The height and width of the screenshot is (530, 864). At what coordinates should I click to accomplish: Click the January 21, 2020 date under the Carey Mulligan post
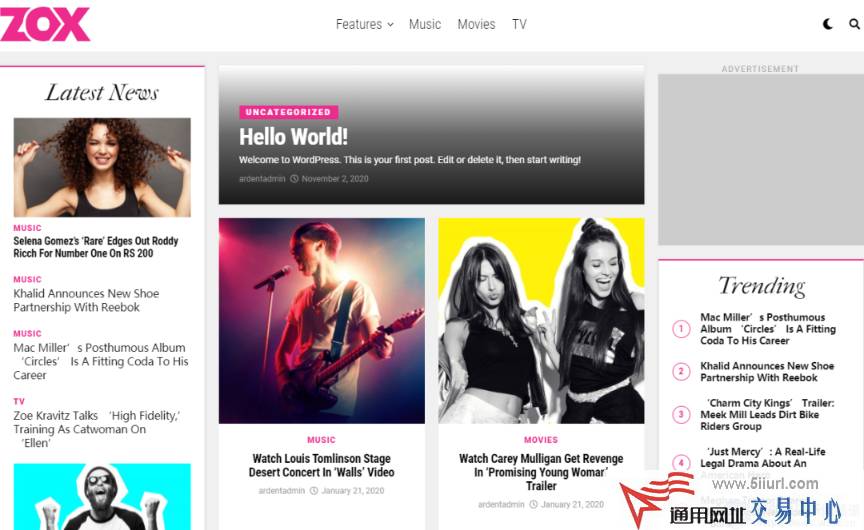tap(573, 504)
